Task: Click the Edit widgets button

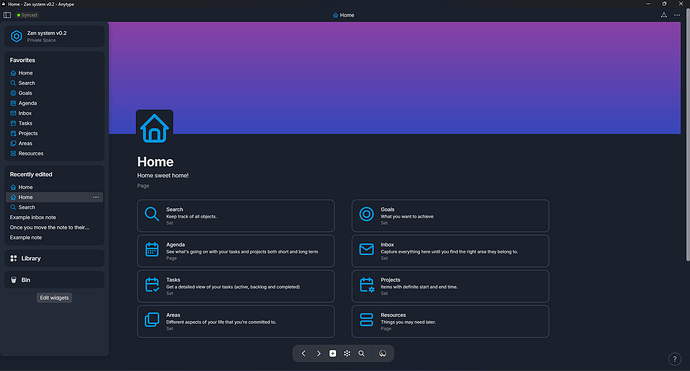Action: coord(54,298)
